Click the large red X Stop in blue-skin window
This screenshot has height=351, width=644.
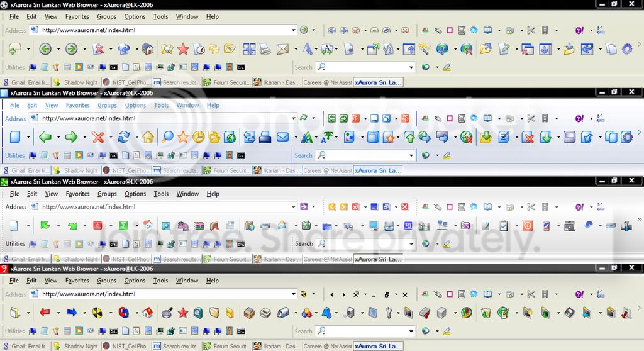pos(97,137)
